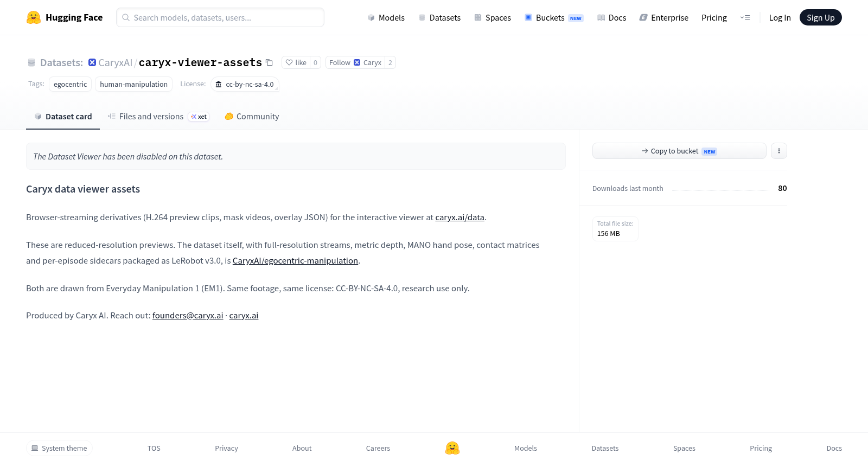
Task: Open the About footer link
Action: pyautogui.click(x=302, y=448)
